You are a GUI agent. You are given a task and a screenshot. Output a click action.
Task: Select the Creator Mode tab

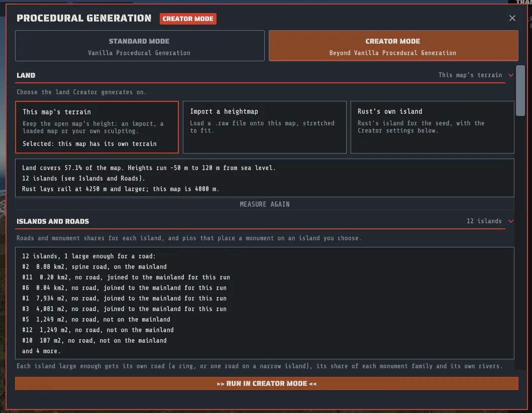[393, 46]
